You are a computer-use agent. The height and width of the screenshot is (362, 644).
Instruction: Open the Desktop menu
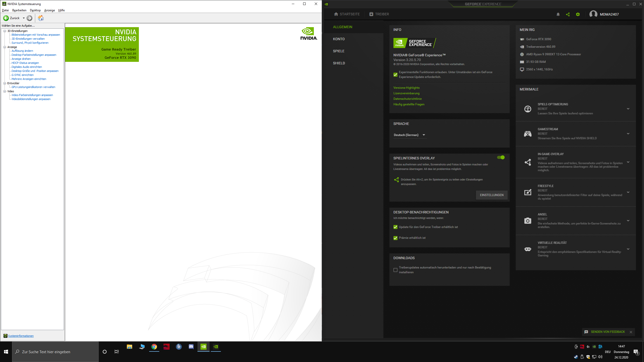tap(35, 10)
